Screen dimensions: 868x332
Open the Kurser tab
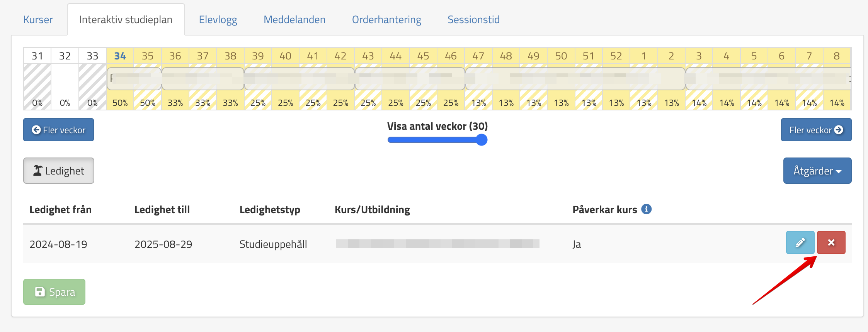coord(38,20)
